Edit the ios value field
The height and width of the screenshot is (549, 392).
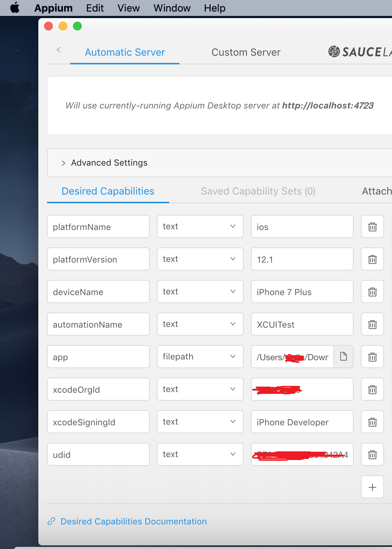point(302,227)
